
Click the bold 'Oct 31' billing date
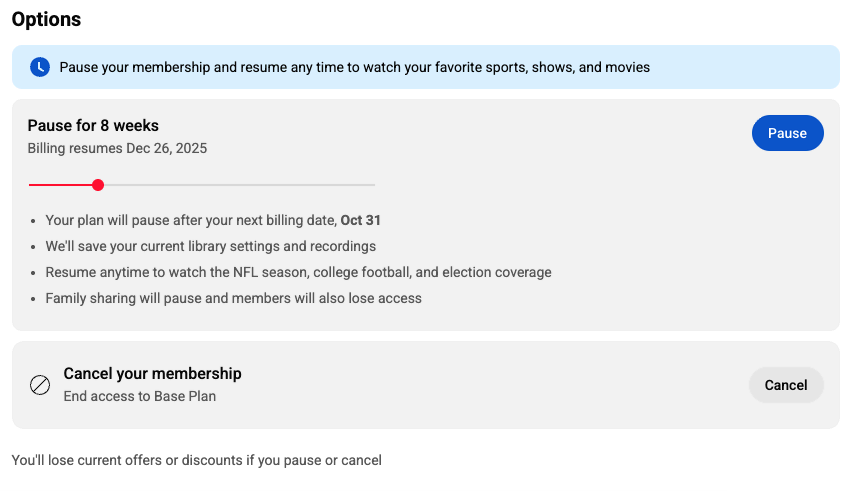361,220
